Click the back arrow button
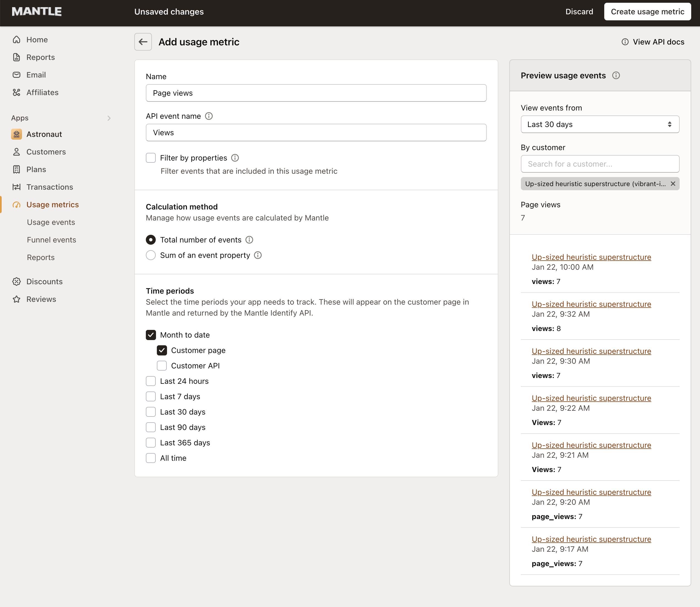Image resolution: width=700 pixels, height=607 pixels. (143, 42)
